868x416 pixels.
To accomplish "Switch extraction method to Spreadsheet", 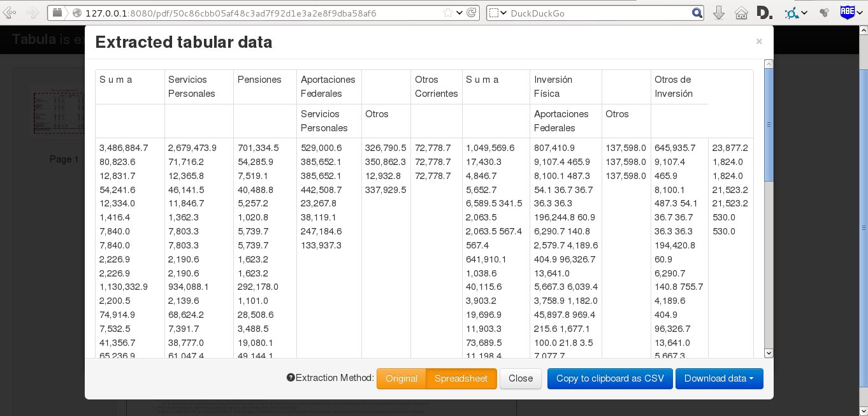I will point(461,378).
